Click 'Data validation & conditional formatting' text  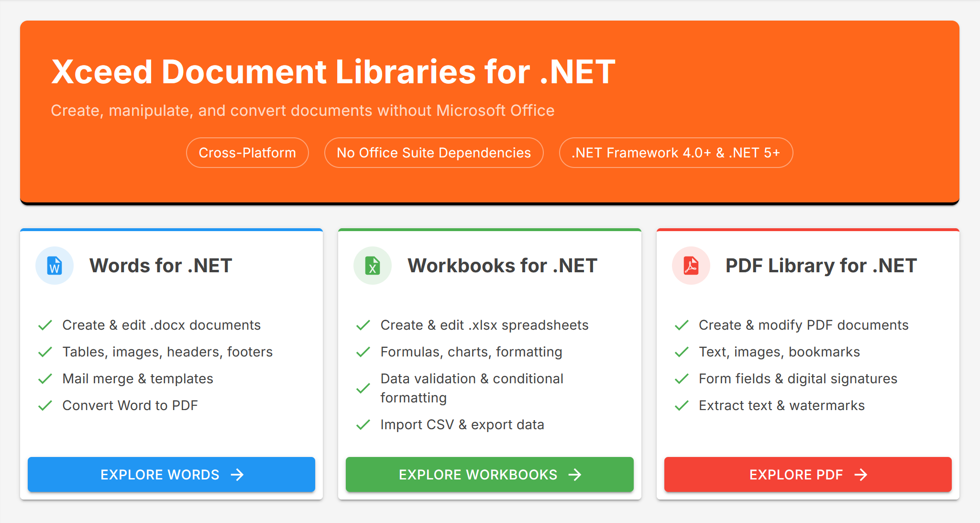coord(472,388)
